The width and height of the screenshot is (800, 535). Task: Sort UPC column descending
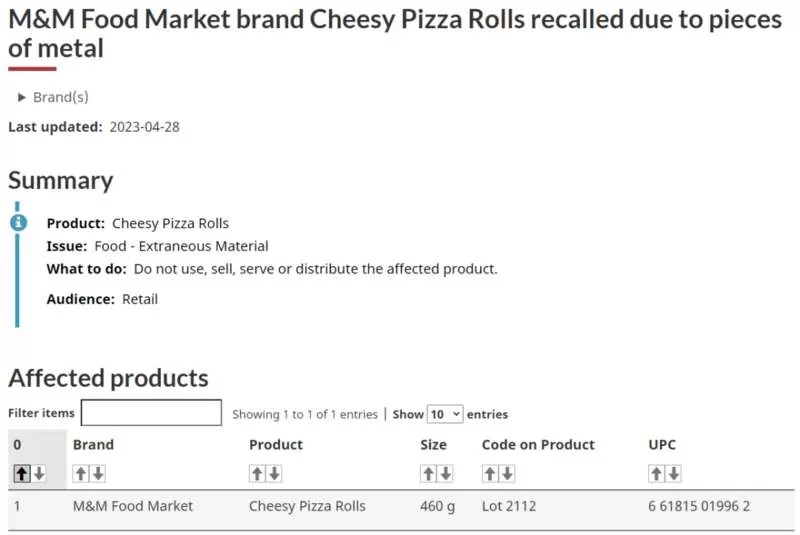coord(674,474)
